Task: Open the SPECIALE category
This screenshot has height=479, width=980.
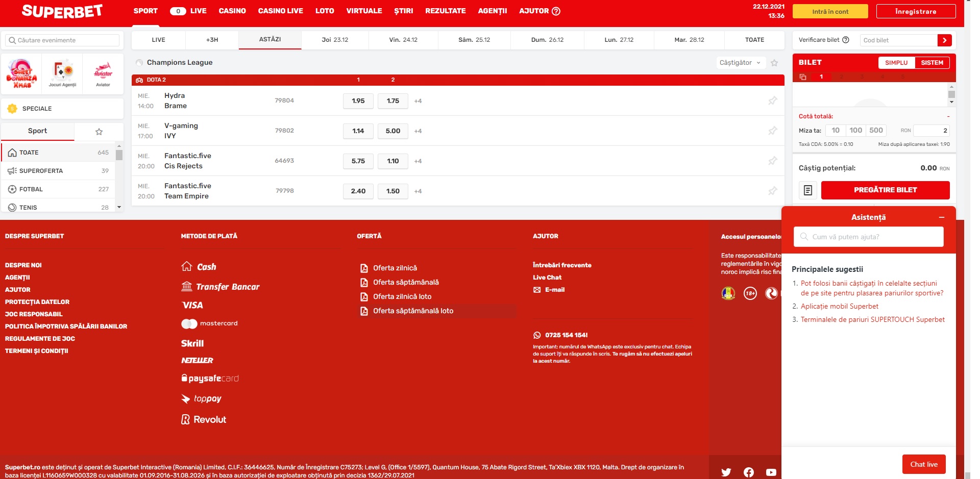Action: point(62,109)
